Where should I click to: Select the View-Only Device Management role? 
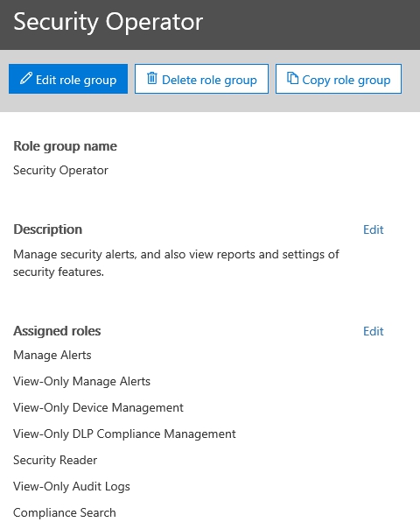[98, 407]
